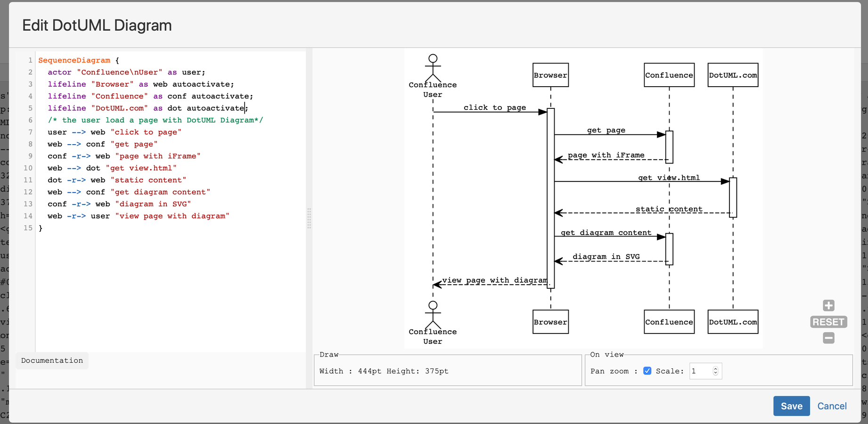Cancel editing the diagram

(x=832, y=406)
